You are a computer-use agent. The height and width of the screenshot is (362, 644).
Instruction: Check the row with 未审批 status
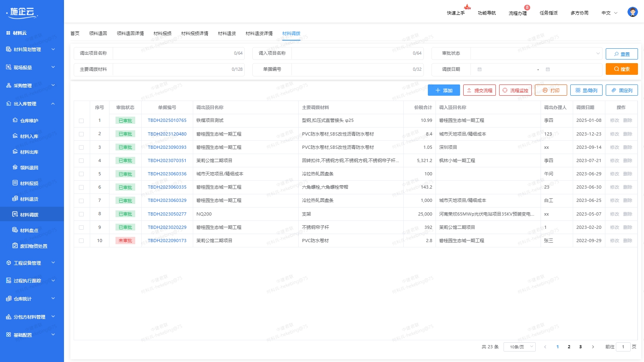click(81, 241)
